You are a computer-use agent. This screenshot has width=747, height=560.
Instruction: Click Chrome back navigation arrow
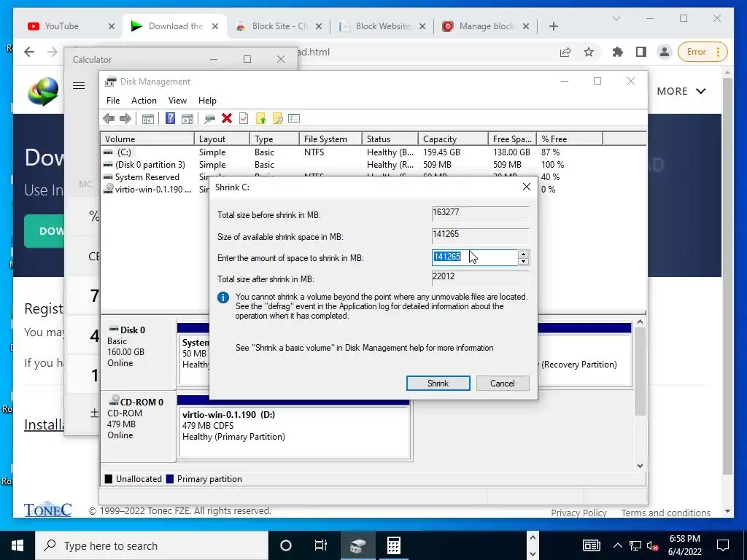click(29, 52)
